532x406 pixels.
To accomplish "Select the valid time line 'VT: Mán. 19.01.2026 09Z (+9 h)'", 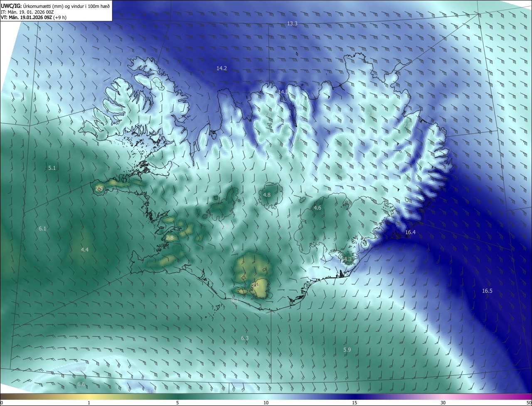I will (x=33, y=17).
